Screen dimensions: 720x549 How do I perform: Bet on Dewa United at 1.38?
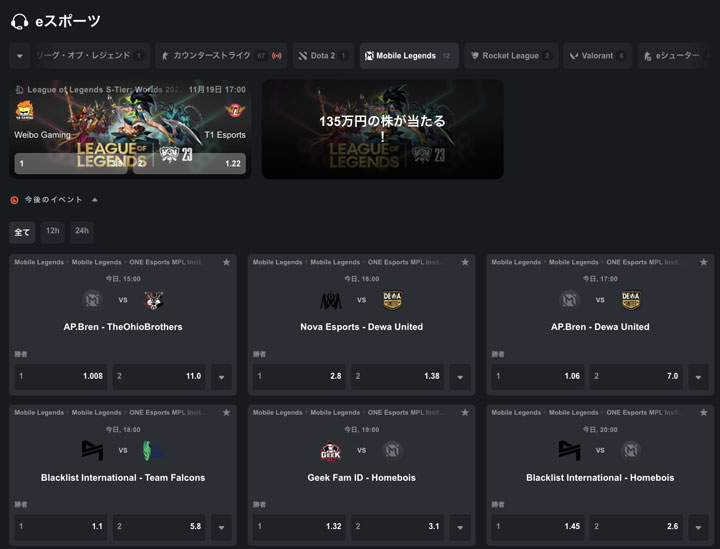click(x=398, y=376)
